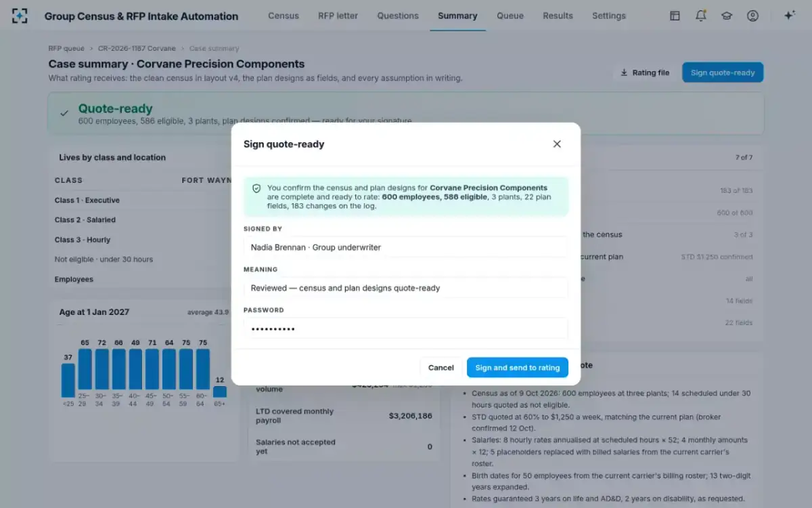
Task: Click the 65+ age bar (12)
Action: pyautogui.click(x=220, y=391)
